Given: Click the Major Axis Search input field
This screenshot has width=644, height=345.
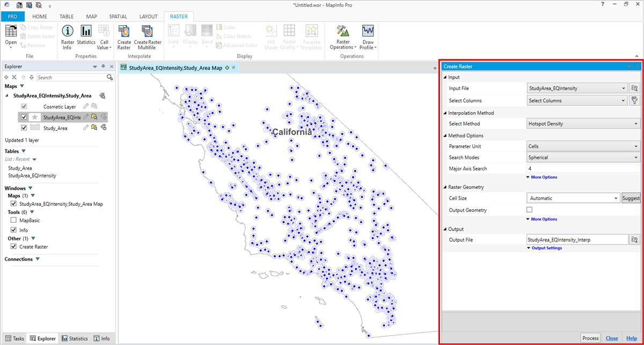Looking at the screenshot, I should click(x=583, y=169).
